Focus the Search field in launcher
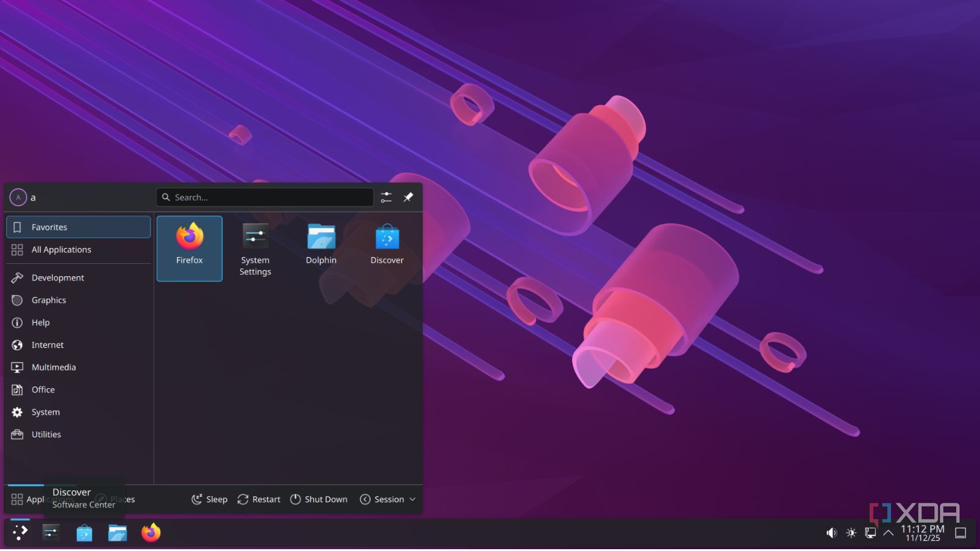This screenshot has width=980, height=551. (x=265, y=197)
